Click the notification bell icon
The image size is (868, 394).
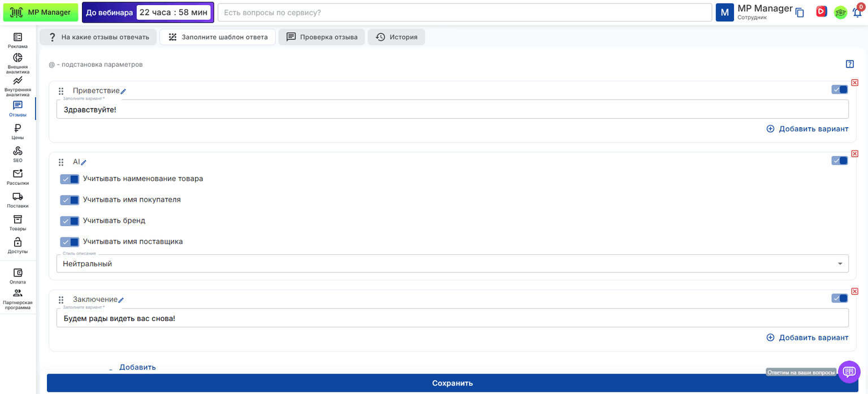[x=857, y=12]
